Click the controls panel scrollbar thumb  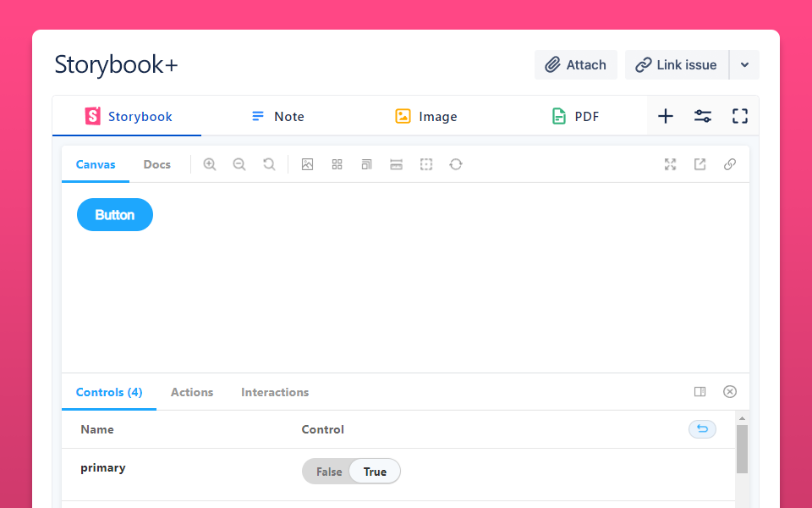[x=742, y=449]
